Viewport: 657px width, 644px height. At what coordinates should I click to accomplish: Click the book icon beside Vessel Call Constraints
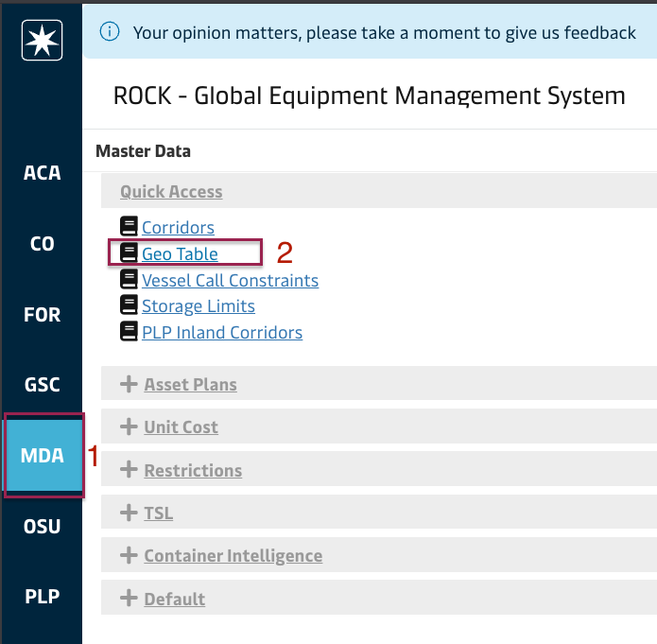pyautogui.click(x=130, y=280)
